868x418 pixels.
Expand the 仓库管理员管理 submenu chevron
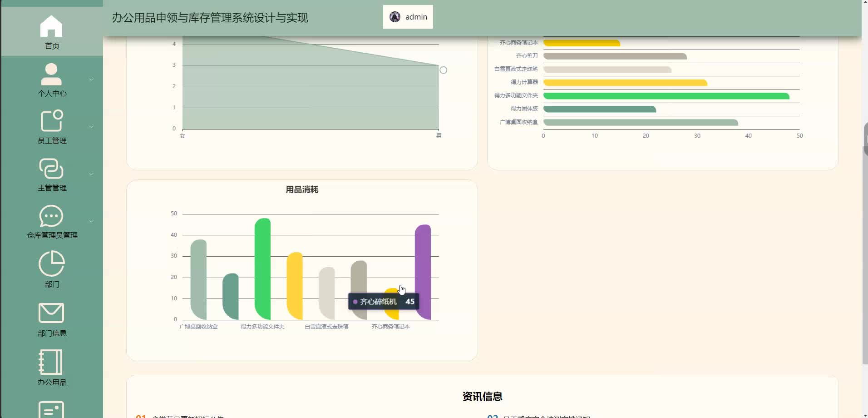click(91, 221)
